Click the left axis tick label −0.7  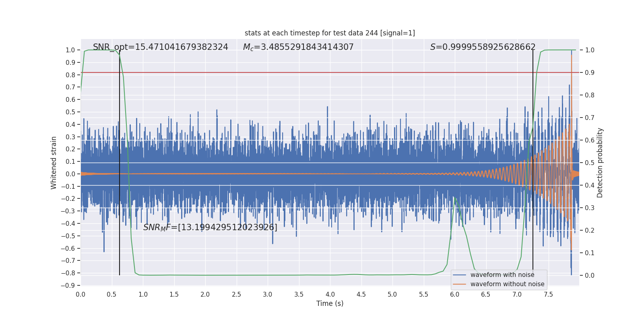click(68, 261)
